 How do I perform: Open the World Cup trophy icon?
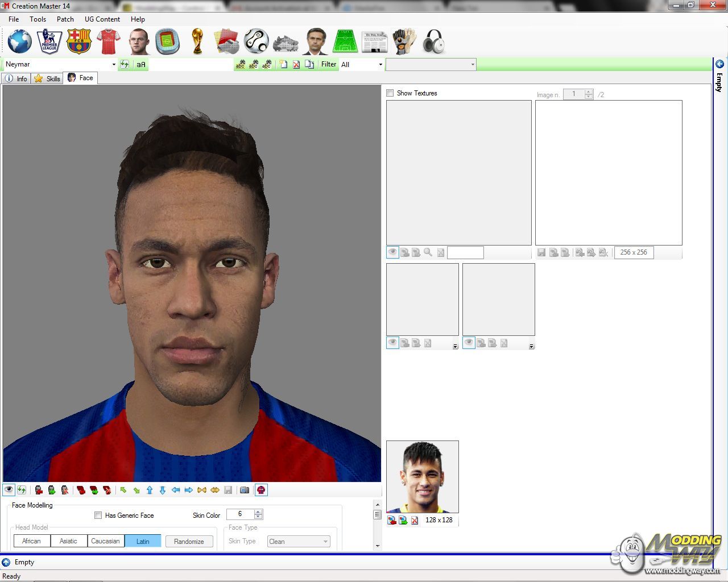click(197, 41)
